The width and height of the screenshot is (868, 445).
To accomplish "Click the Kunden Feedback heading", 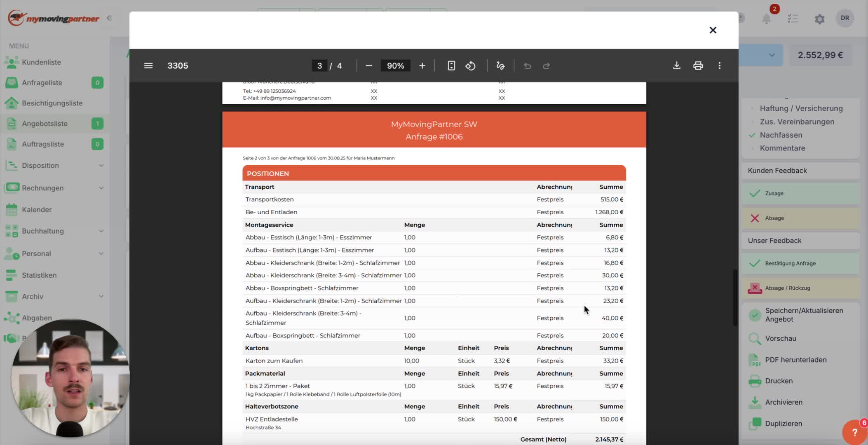I will click(x=777, y=171).
